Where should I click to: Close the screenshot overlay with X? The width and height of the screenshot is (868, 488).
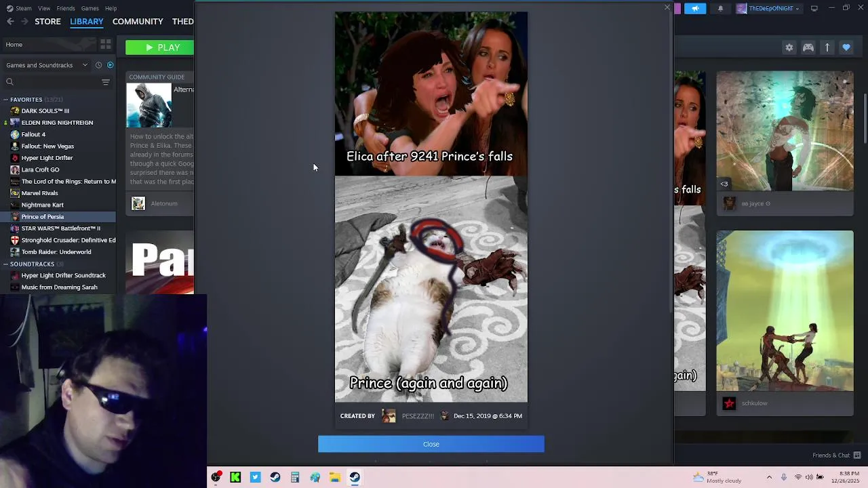pyautogui.click(x=667, y=7)
